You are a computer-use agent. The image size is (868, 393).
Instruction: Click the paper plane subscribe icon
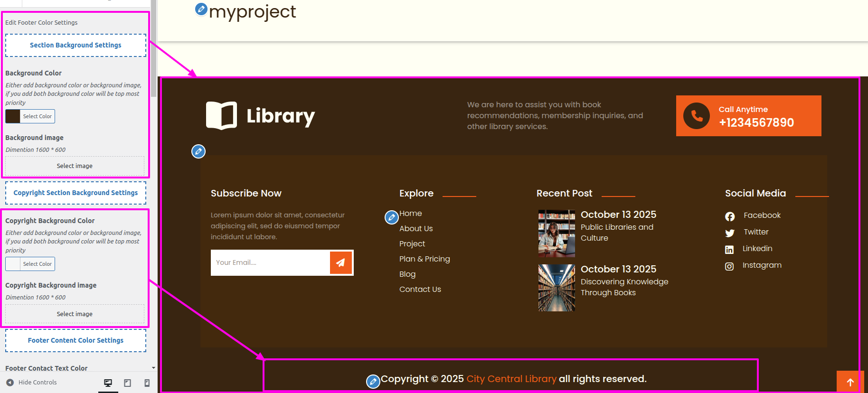tap(341, 262)
